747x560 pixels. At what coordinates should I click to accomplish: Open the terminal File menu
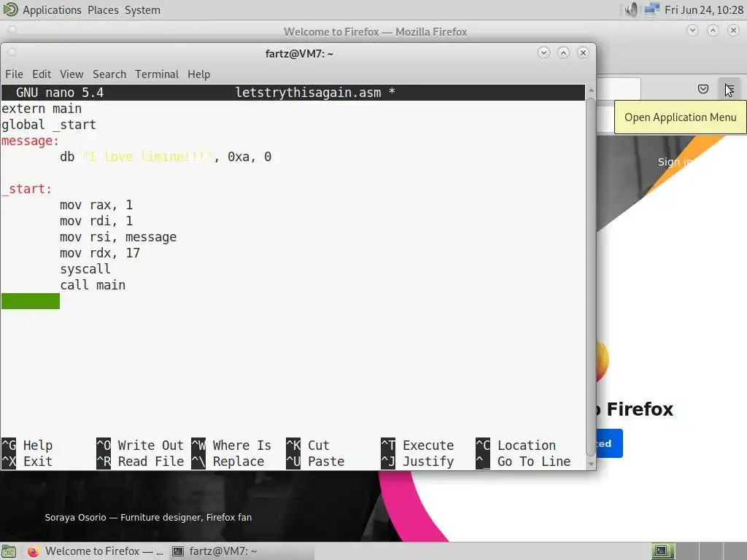14,74
